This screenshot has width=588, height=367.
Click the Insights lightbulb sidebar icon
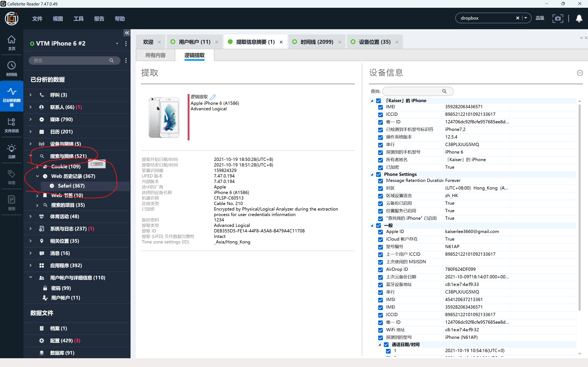pyautogui.click(x=11, y=151)
